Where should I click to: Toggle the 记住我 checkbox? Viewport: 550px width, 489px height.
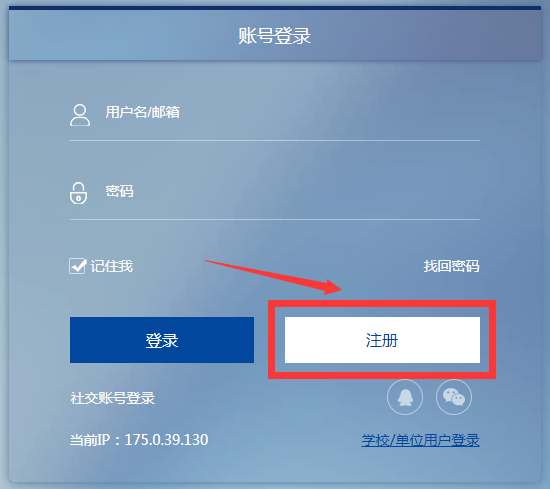[x=78, y=266]
